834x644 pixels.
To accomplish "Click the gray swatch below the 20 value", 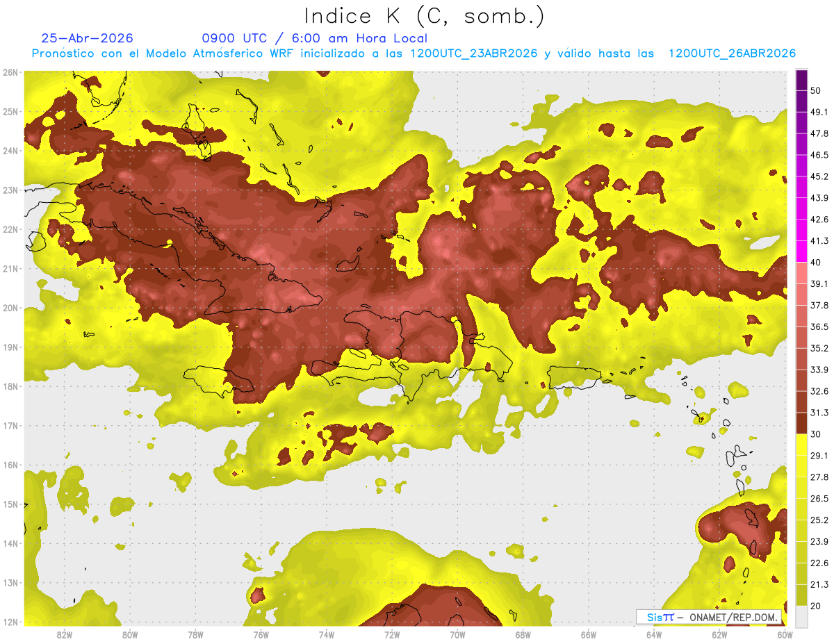I will point(801,616).
